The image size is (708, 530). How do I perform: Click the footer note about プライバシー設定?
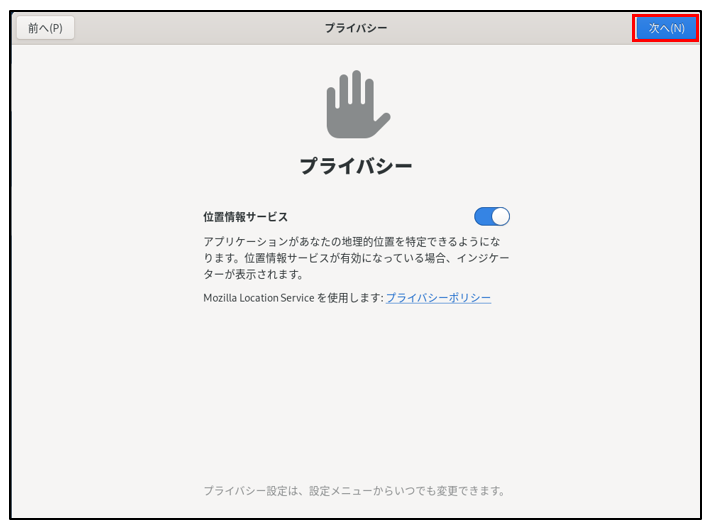pyautogui.click(x=355, y=491)
